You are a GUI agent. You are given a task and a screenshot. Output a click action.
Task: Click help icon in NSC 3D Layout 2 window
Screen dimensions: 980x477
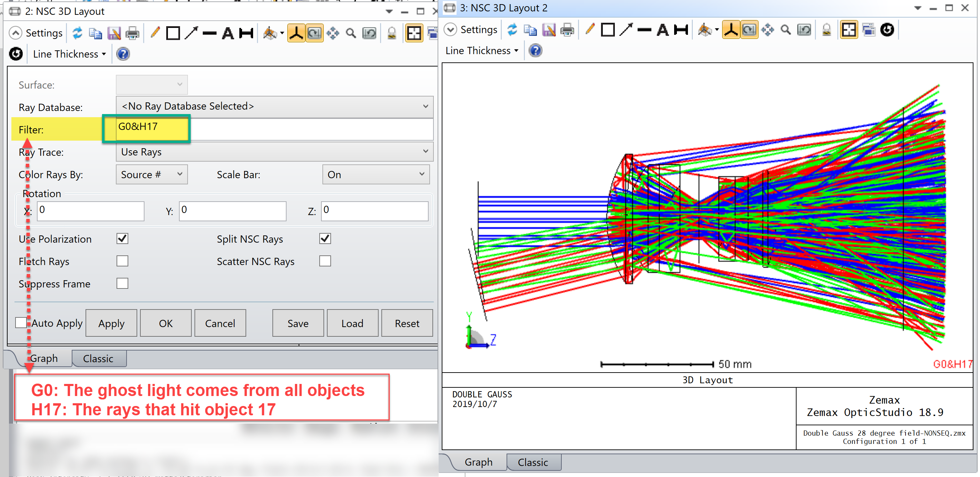[535, 51]
